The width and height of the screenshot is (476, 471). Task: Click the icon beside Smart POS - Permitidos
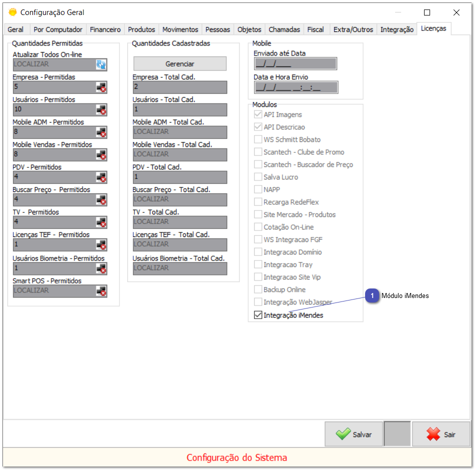[101, 291]
